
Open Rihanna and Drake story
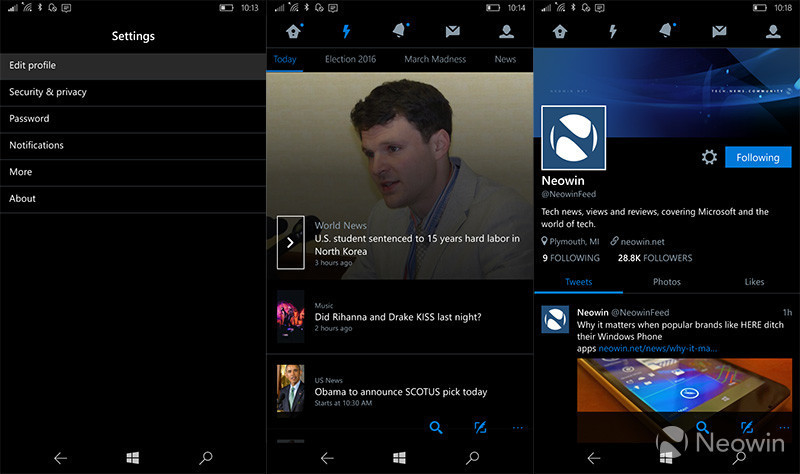pos(400,317)
